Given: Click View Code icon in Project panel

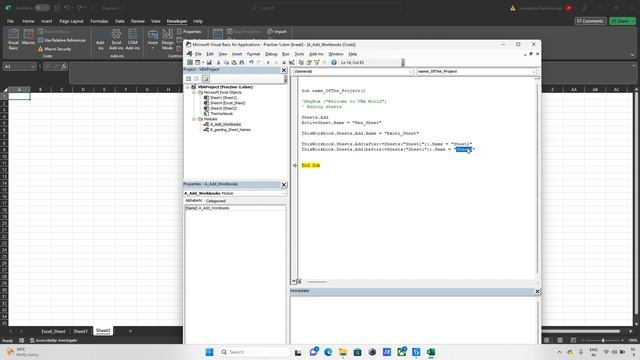Looking at the screenshot, I should click(x=188, y=78).
